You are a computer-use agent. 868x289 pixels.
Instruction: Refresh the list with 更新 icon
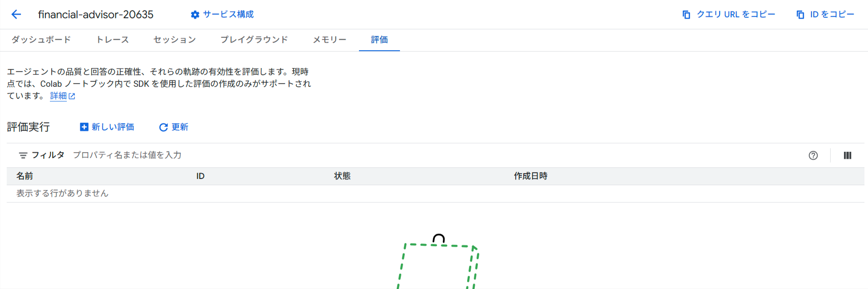point(163,127)
